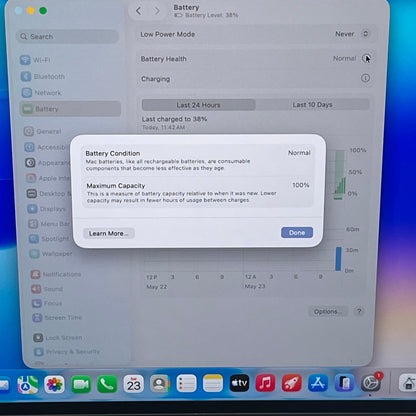Click Done in the battery health dialog
The height and width of the screenshot is (416, 416).
tap(297, 233)
